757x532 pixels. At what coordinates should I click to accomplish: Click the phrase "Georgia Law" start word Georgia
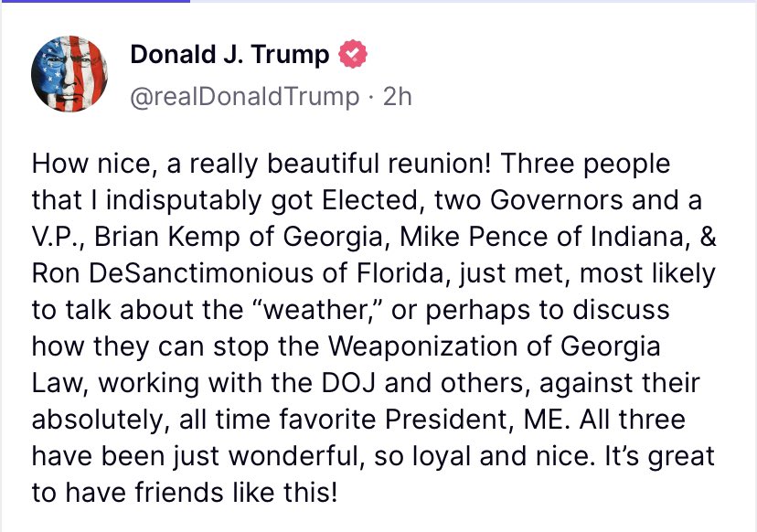611,346
